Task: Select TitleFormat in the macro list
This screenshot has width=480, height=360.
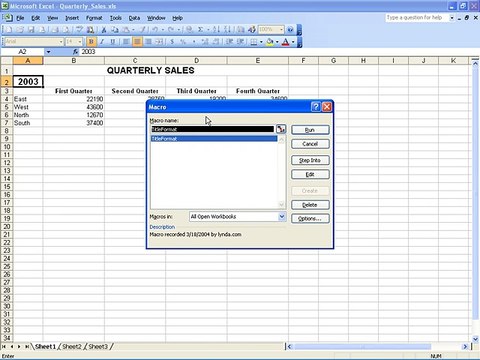Action: coord(214,139)
